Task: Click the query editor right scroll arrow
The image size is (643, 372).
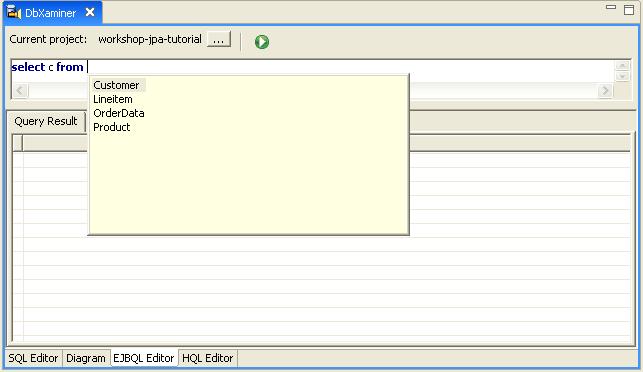Action: tap(605, 91)
